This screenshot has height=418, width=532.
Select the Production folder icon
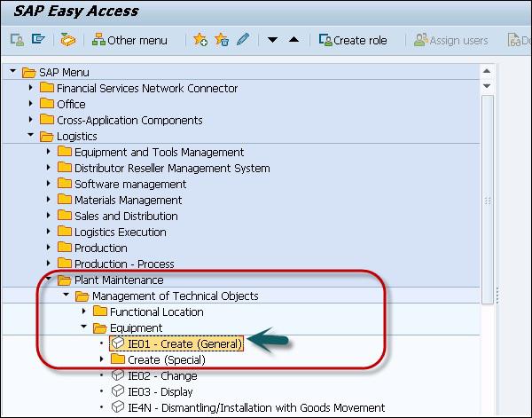pyautogui.click(x=65, y=247)
